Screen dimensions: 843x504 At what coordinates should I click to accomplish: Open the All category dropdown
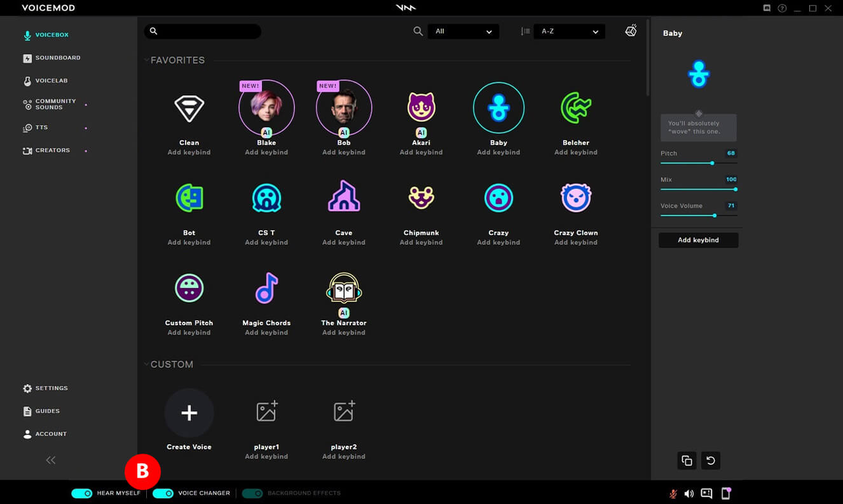[463, 31]
